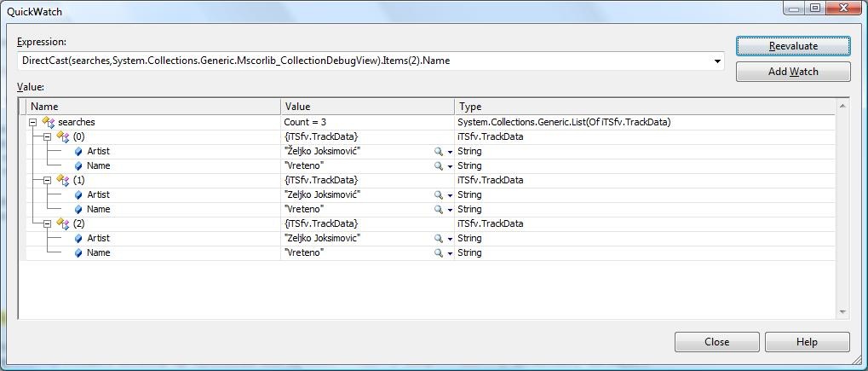The height and width of the screenshot is (371, 868).
Task: Open visualizer magnifier for (0) Name "Vreteno"
Action: [439, 165]
